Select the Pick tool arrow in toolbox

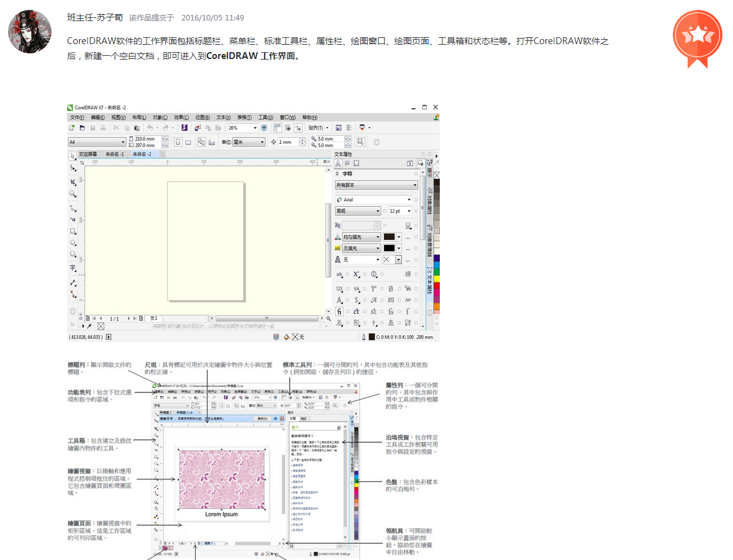coord(73,155)
